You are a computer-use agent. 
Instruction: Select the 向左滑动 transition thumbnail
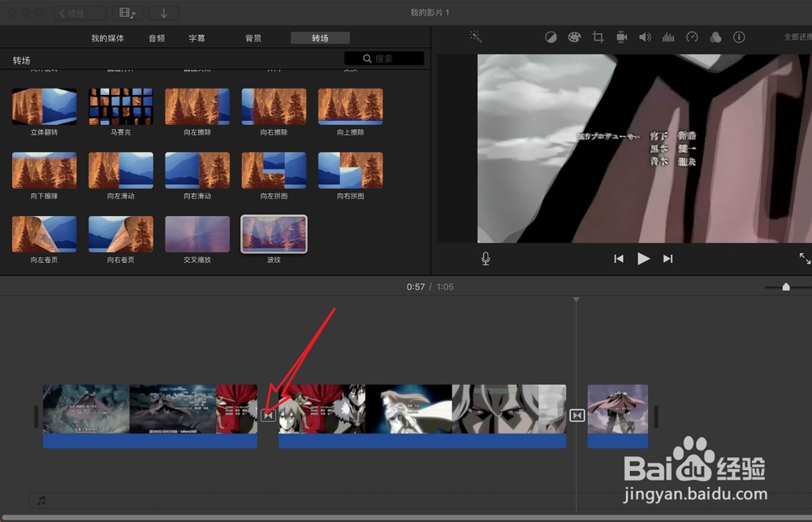(x=121, y=170)
